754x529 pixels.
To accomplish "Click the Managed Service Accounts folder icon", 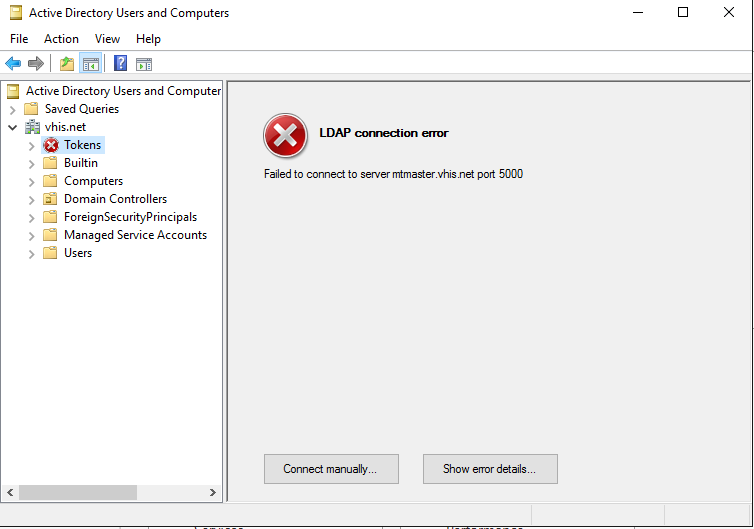I will click(x=50, y=235).
